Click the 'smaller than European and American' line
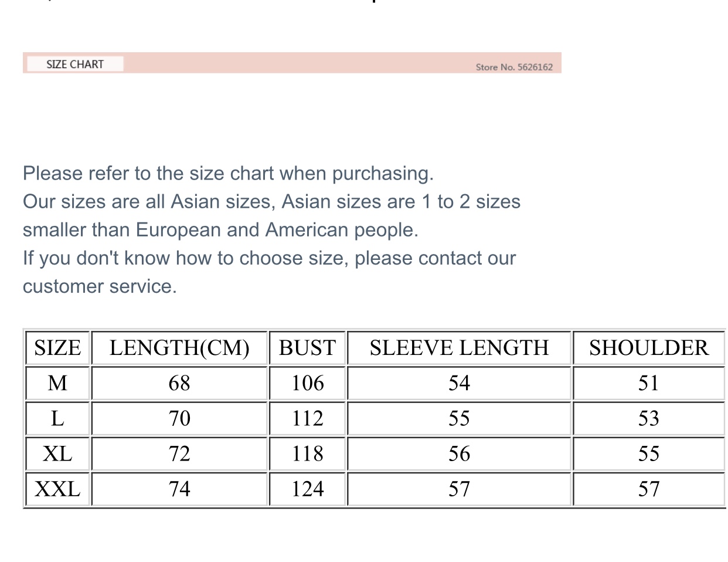728x562 pixels. [x=220, y=230]
